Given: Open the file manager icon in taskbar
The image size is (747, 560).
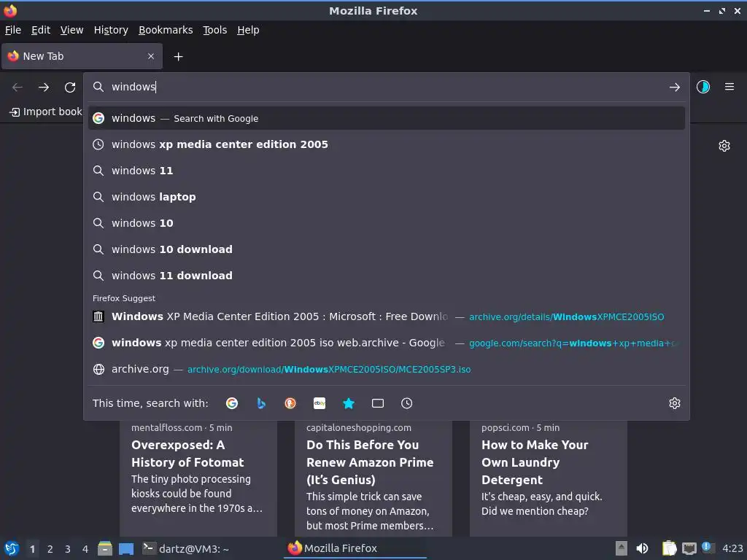Looking at the screenshot, I should click(x=105, y=548).
